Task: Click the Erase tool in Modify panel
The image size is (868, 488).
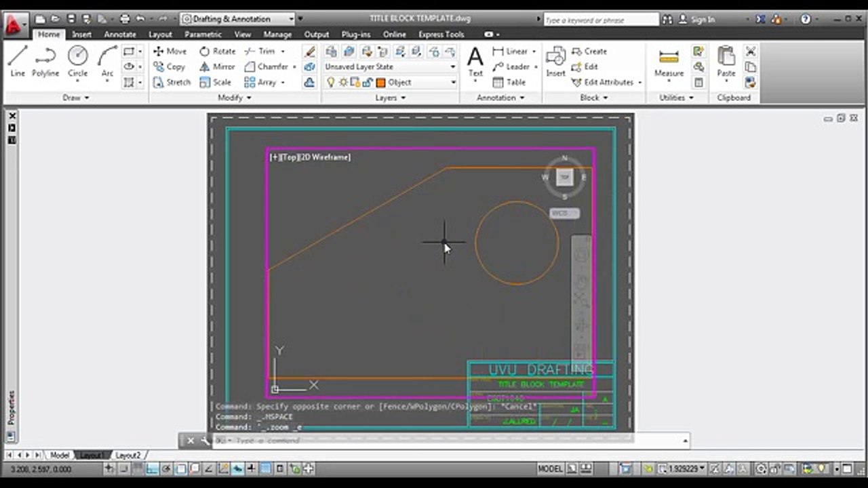Action: pyautogui.click(x=310, y=51)
